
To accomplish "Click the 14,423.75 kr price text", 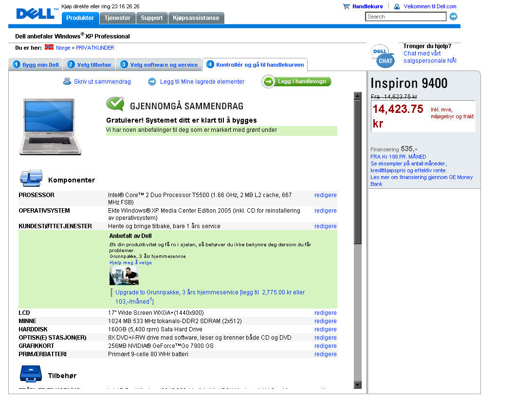I will [398, 116].
